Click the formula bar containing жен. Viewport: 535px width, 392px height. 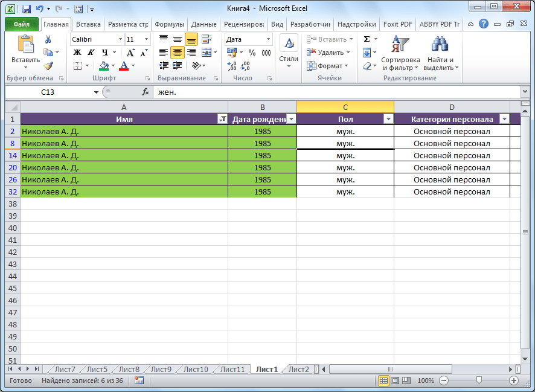point(338,92)
